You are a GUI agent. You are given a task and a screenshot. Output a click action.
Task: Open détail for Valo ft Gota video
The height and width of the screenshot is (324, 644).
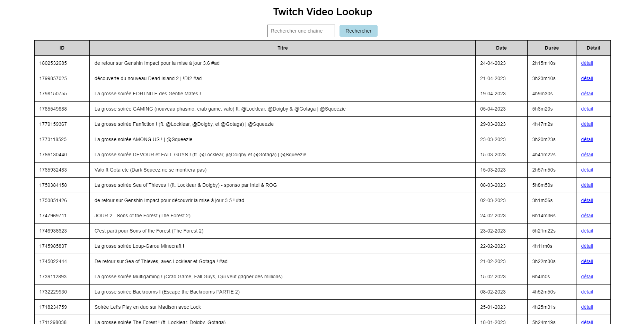tap(587, 170)
